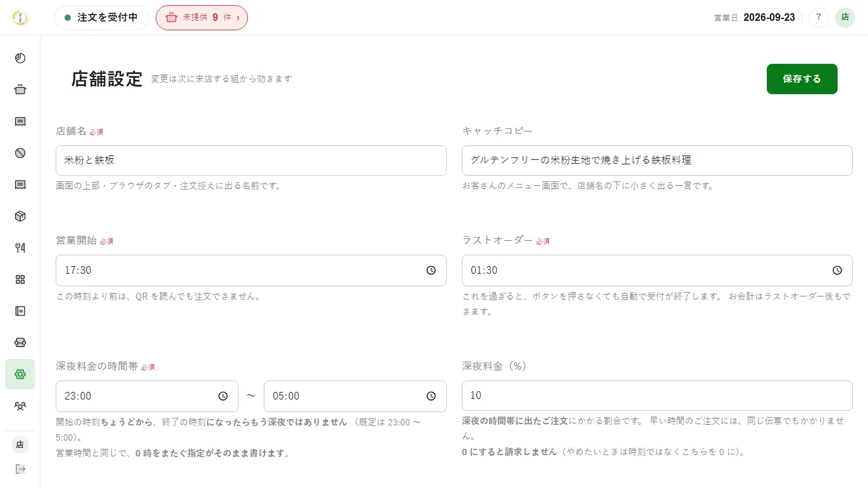Click the 深夜料金（%） label
The height and width of the screenshot is (488, 868).
495,366
